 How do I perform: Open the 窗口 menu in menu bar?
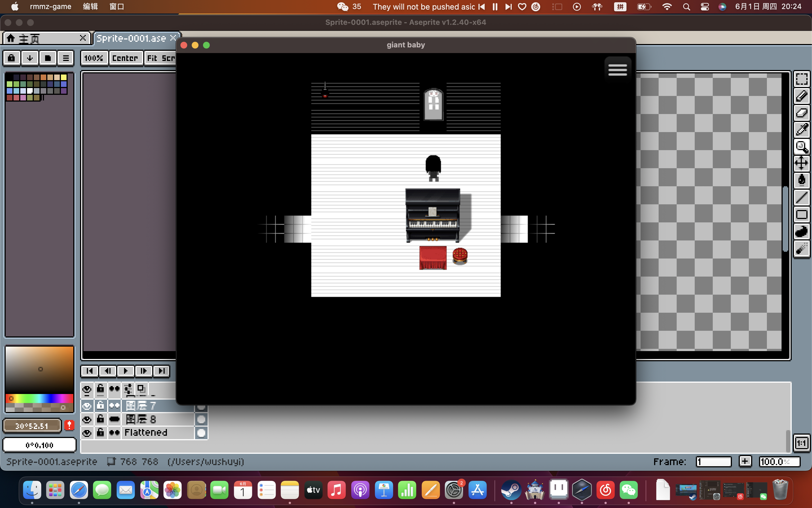117,6
